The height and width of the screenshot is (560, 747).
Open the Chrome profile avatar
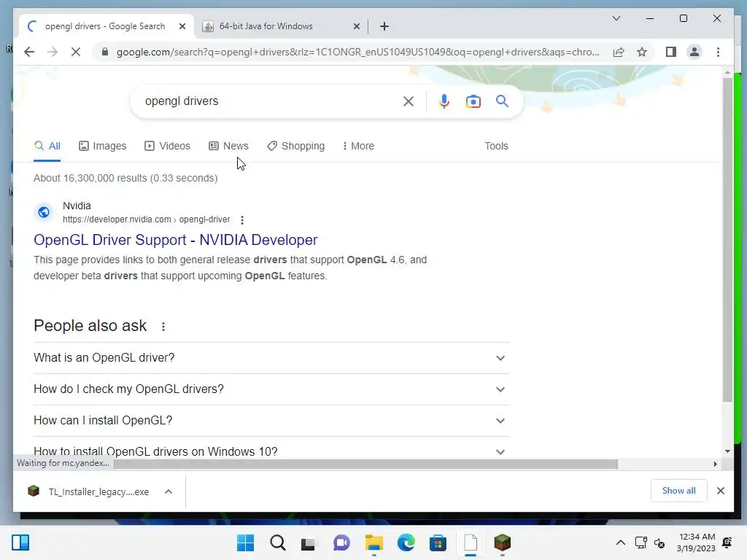click(x=694, y=52)
